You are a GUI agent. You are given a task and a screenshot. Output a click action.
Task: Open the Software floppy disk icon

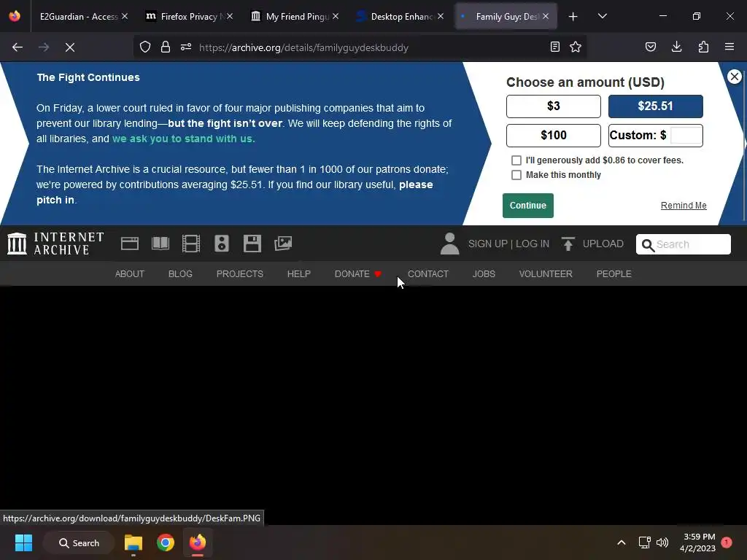[x=252, y=244]
